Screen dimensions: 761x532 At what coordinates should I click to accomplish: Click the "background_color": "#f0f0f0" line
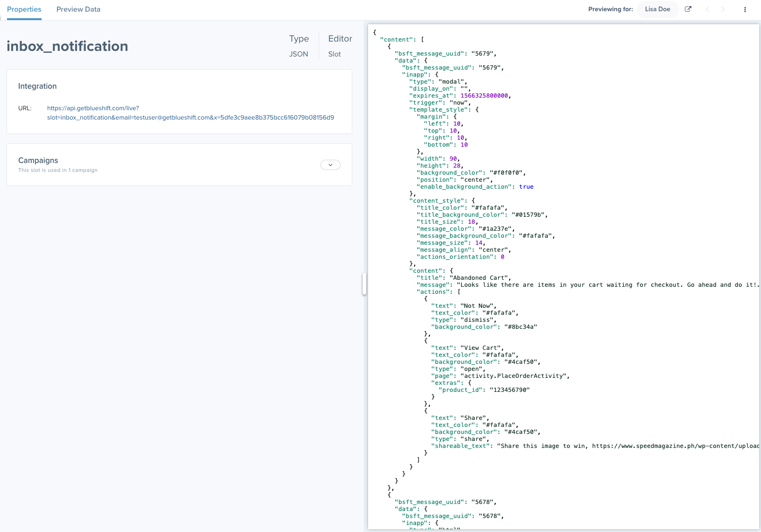[471, 173]
